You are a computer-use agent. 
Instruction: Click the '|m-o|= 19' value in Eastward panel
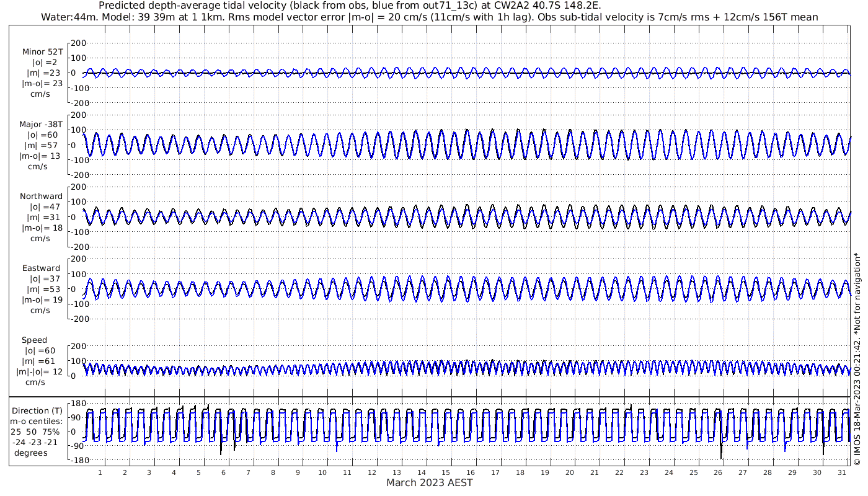coord(41,300)
